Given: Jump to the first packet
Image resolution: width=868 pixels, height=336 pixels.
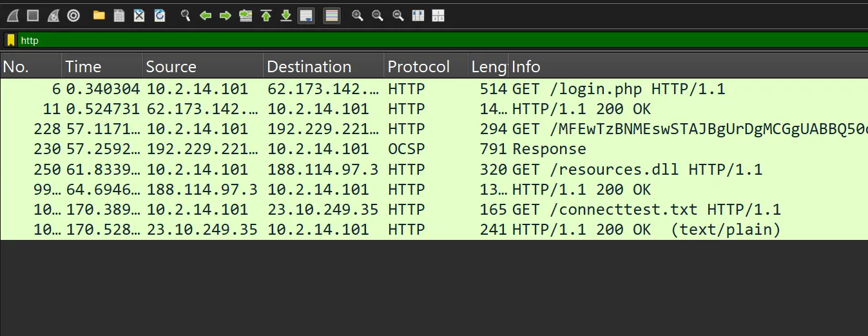Looking at the screenshot, I should pos(266,15).
